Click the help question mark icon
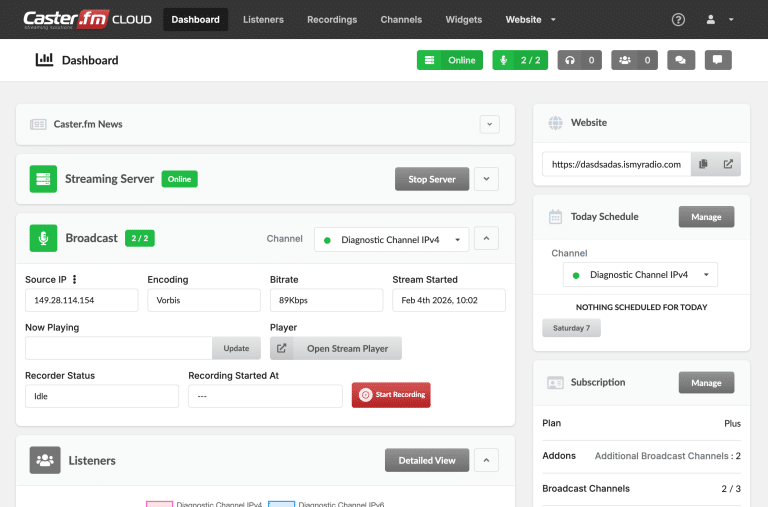Image resolution: width=768 pixels, height=507 pixels. (678, 20)
